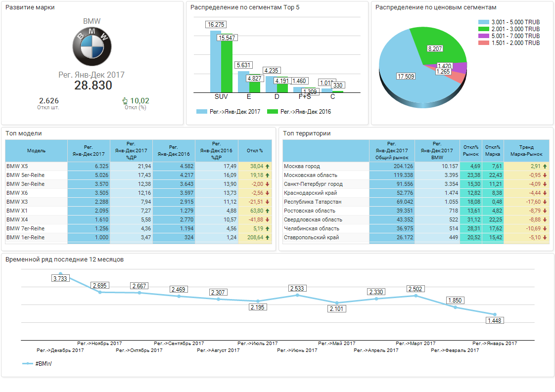The height and width of the screenshot is (392, 555).
Task: Click the BMW X1 model name
Action: [17, 211]
